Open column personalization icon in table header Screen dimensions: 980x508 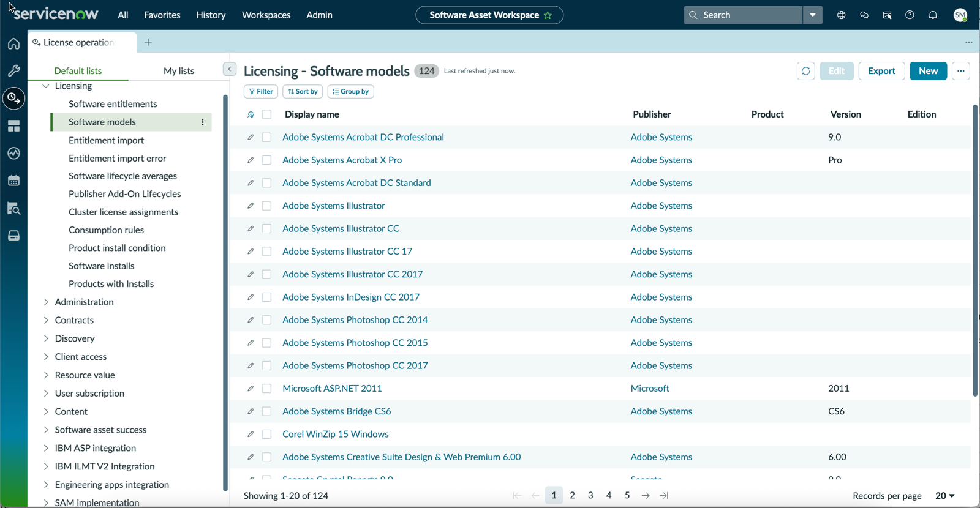pyautogui.click(x=251, y=114)
